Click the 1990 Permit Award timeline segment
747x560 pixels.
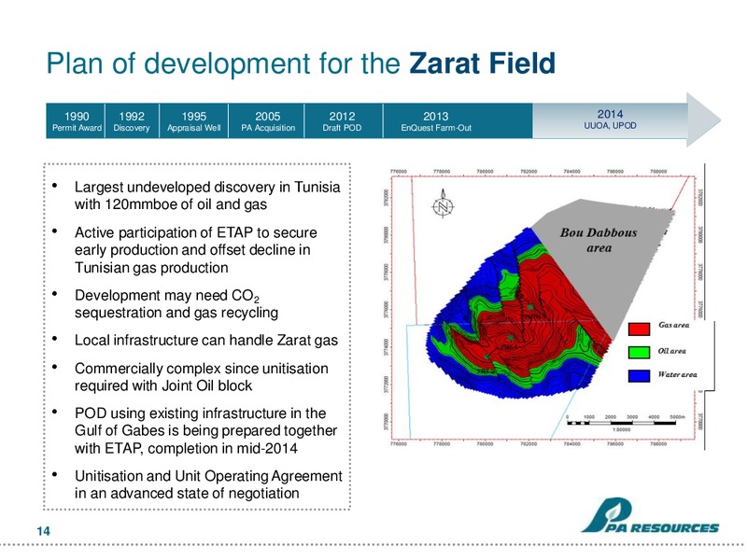click(x=76, y=121)
